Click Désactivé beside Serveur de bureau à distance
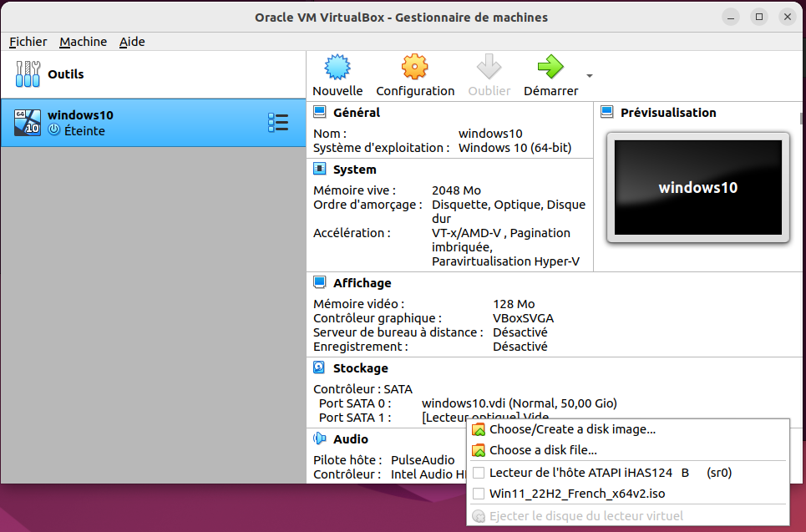806x532 pixels. coord(520,332)
